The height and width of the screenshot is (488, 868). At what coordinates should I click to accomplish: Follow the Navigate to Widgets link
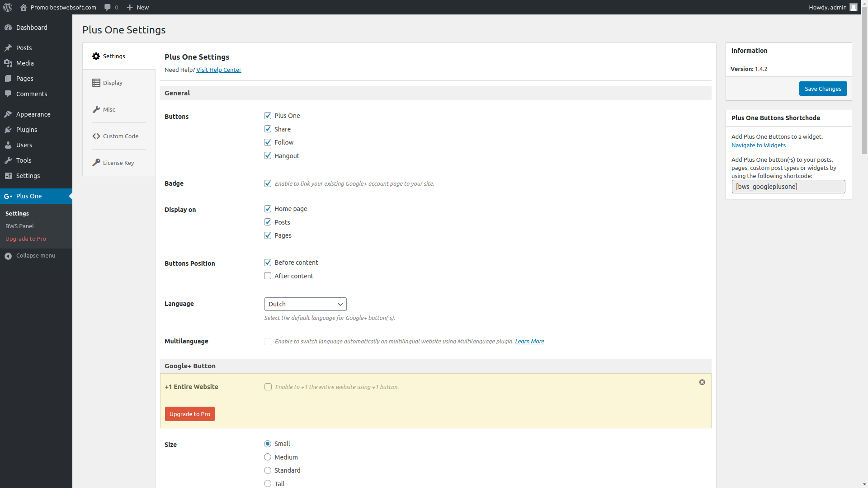(759, 145)
